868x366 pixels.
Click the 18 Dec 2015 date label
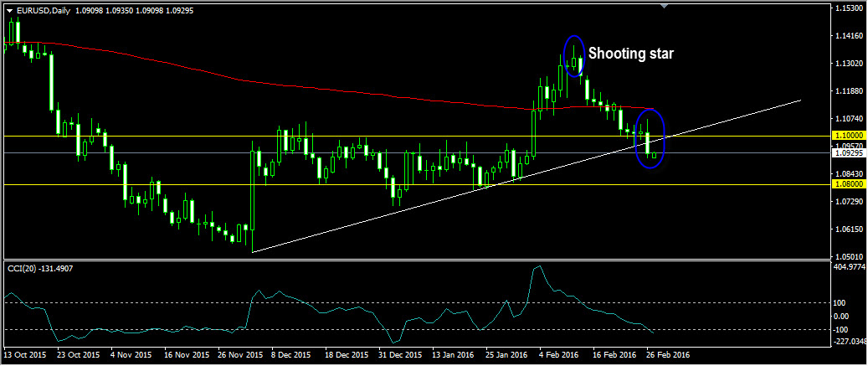click(x=346, y=354)
